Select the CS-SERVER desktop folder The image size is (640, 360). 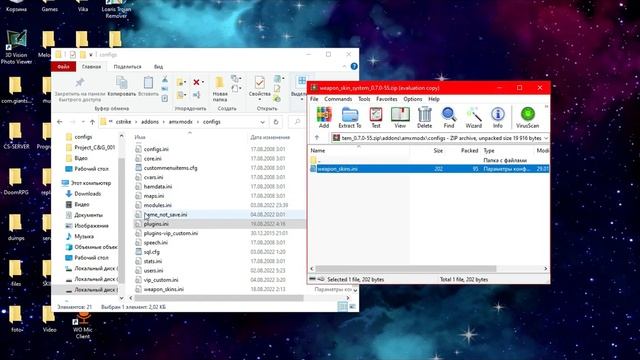click(x=16, y=136)
